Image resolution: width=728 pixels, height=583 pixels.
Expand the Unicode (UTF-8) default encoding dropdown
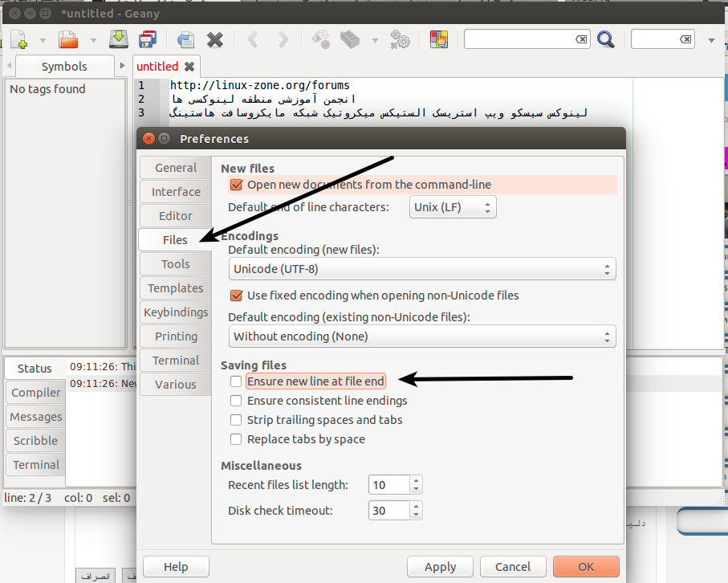coord(422,269)
